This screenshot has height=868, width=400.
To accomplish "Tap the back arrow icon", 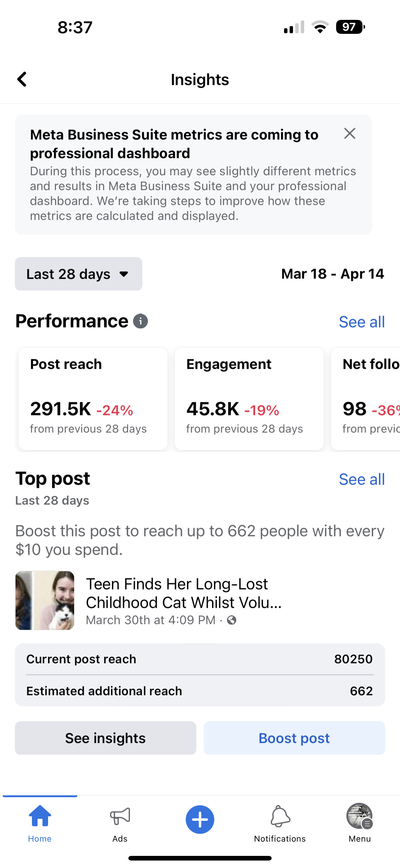I will (x=22, y=79).
